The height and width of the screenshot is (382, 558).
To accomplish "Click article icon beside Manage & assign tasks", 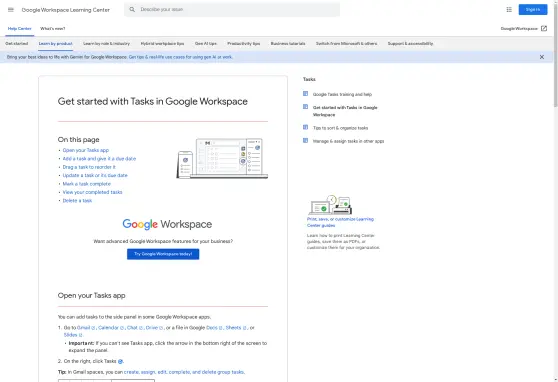I will 305,141.
